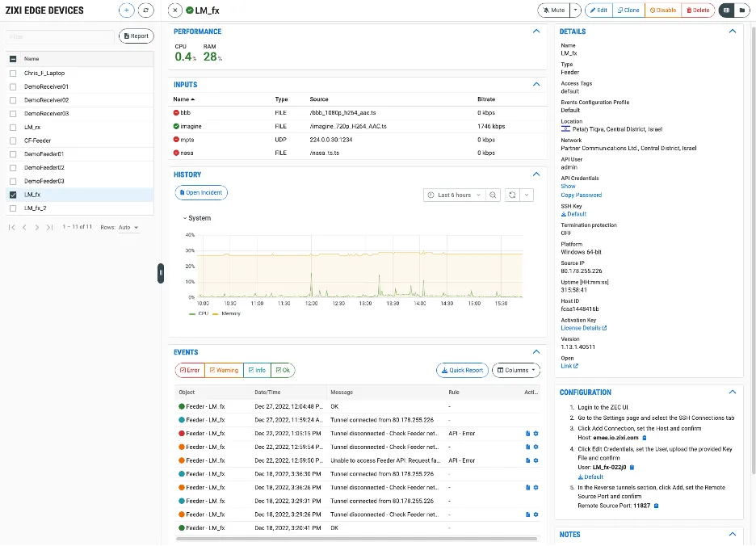Click the devices Filter input field
This screenshot has height=546, width=756.
[x=60, y=36]
